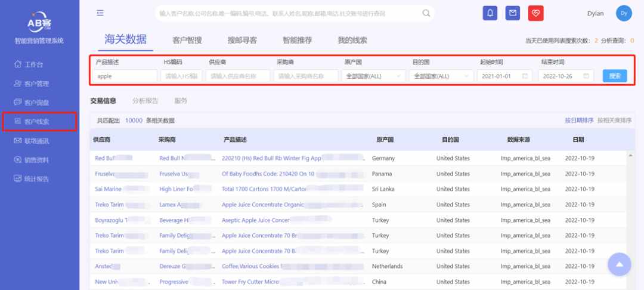Open product link Tower Fry Cutter Micro
This screenshot has width=644, height=290.
250,282
